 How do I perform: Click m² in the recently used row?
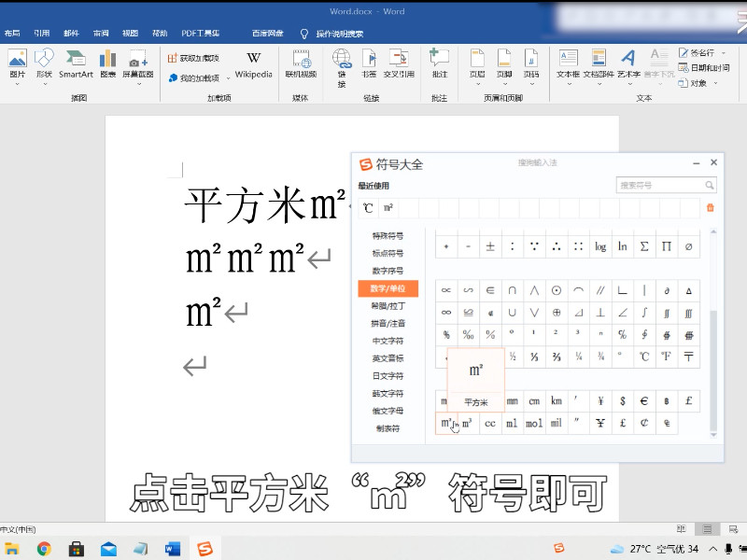(x=388, y=208)
